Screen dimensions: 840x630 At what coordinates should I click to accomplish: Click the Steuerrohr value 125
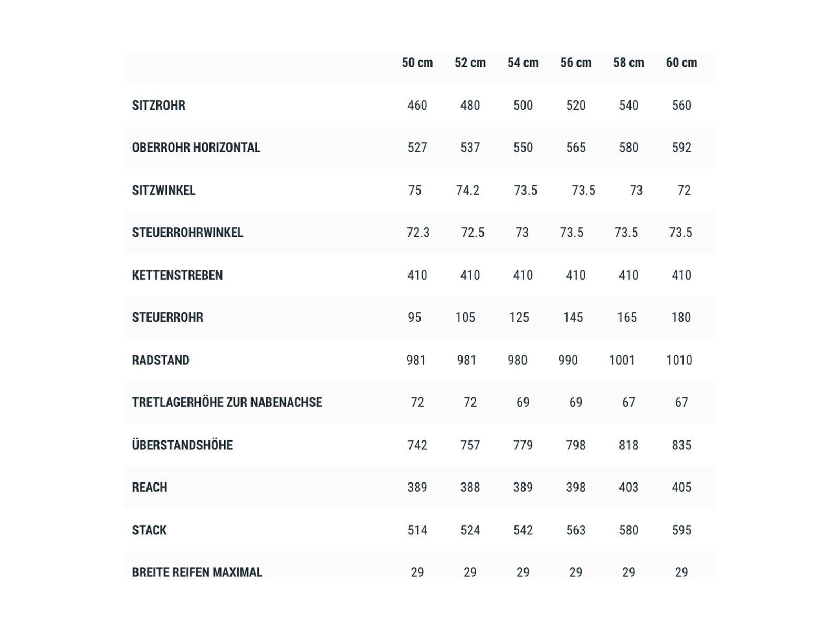519,318
